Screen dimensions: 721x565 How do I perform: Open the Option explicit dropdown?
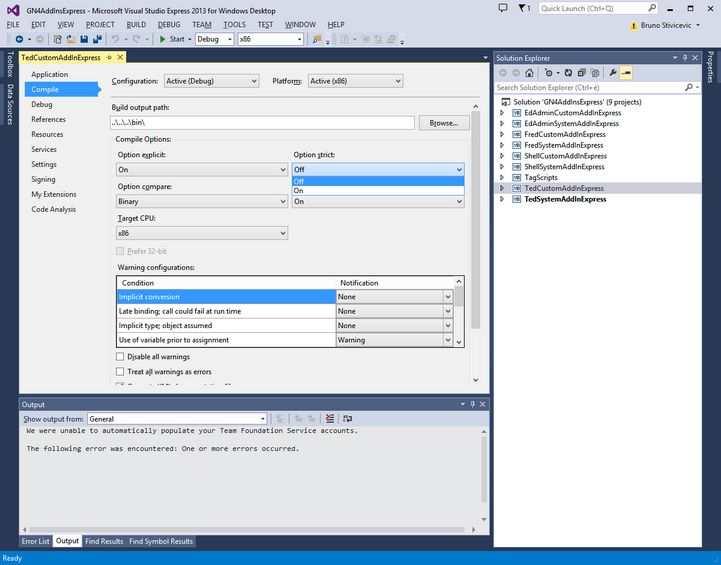(202, 170)
